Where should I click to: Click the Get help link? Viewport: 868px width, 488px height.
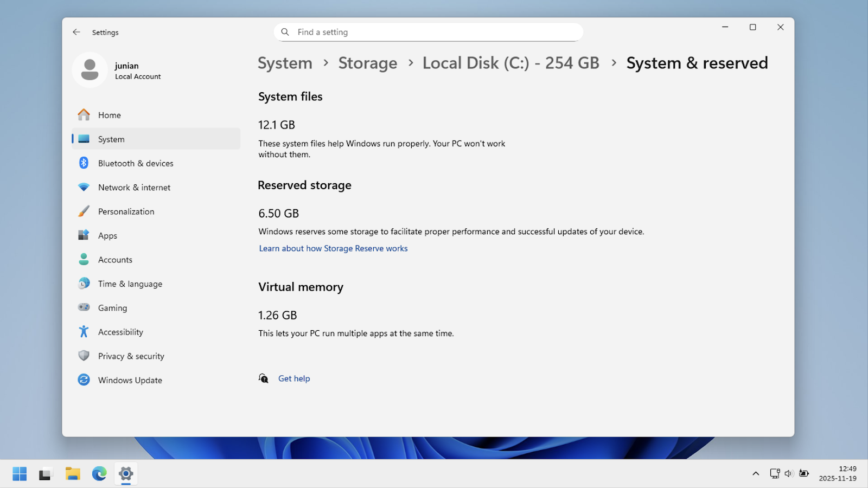pyautogui.click(x=294, y=378)
